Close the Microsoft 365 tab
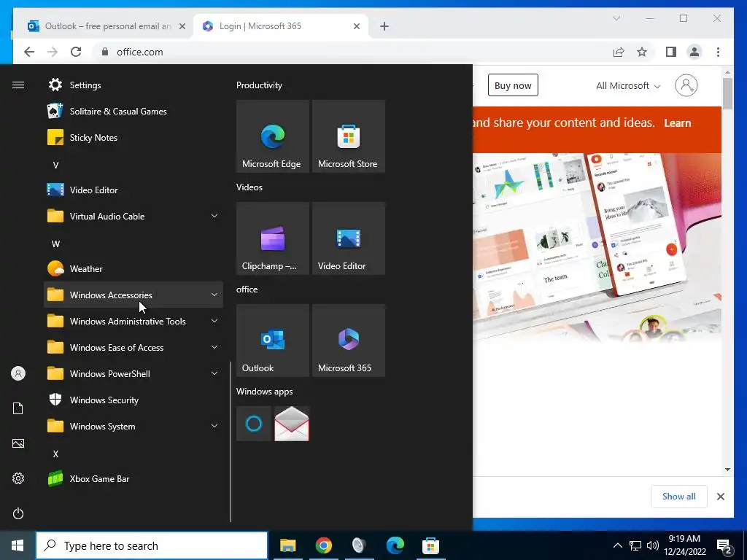The image size is (747, 560). 356,26
